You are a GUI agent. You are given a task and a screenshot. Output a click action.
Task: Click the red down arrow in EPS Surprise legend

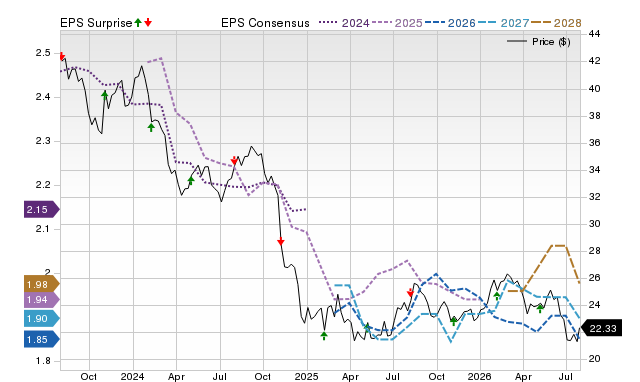(148, 22)
